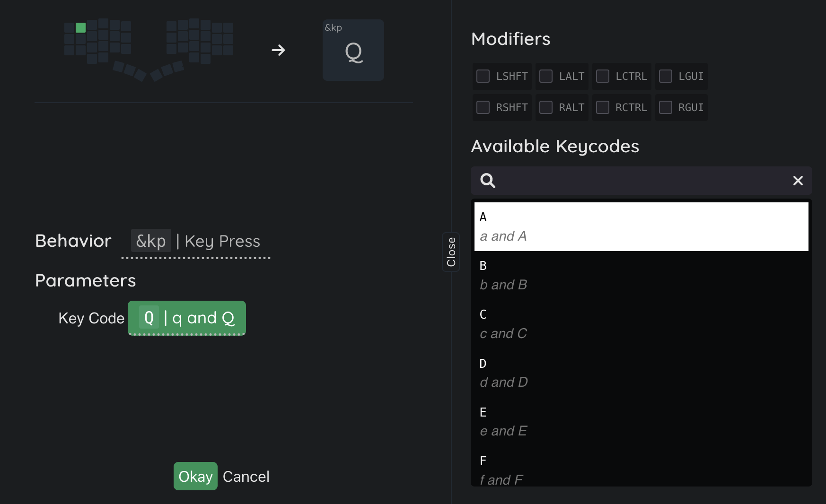826x504 pixels.
Task: Clear the keycode search with X icon
Action: pos(798,181)
